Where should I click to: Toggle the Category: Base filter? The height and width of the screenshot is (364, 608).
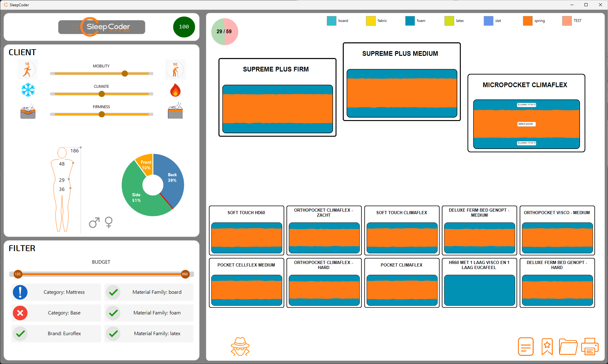20,313
